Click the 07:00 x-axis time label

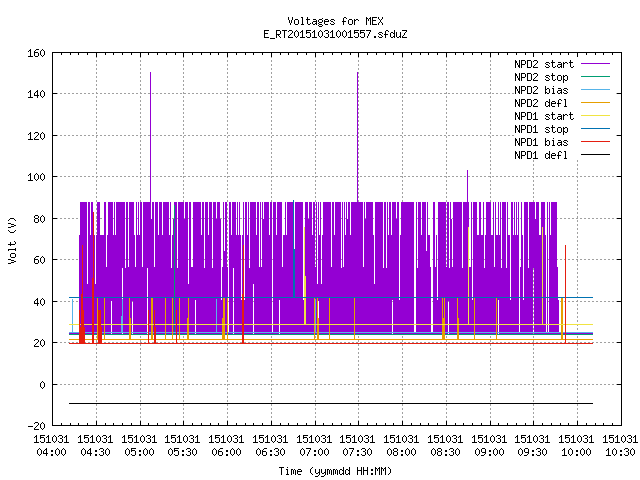(x=314, y=453)
